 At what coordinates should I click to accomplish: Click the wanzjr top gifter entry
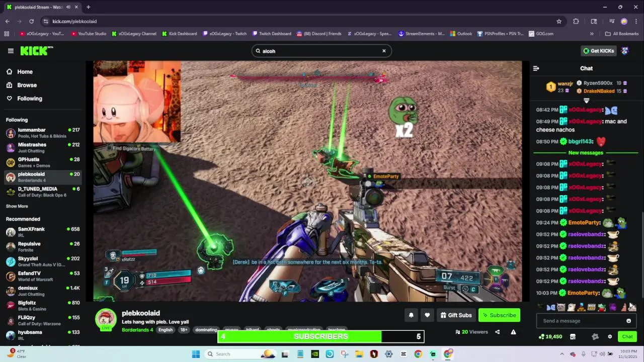coord(559,87)
